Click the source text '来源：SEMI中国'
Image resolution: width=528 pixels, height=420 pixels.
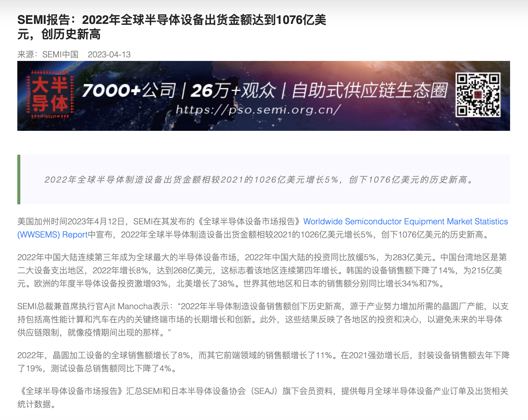click(48, 54)
